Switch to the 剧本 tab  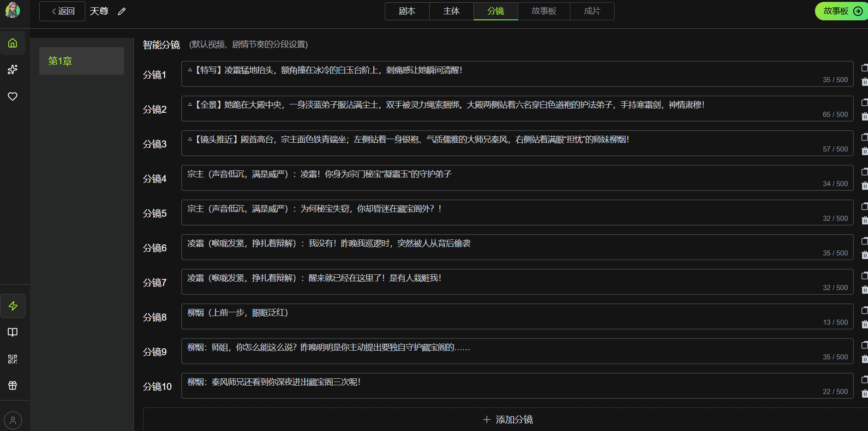[x=407, y=11]
